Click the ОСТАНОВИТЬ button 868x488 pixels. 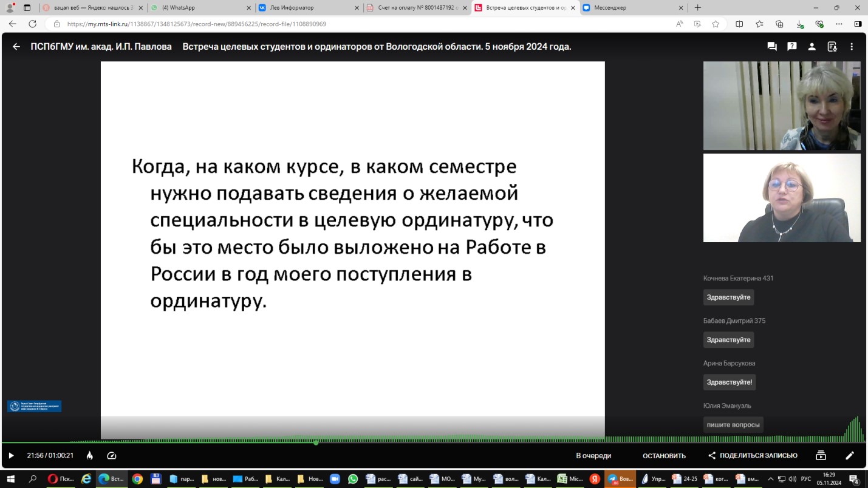(664, 456)
